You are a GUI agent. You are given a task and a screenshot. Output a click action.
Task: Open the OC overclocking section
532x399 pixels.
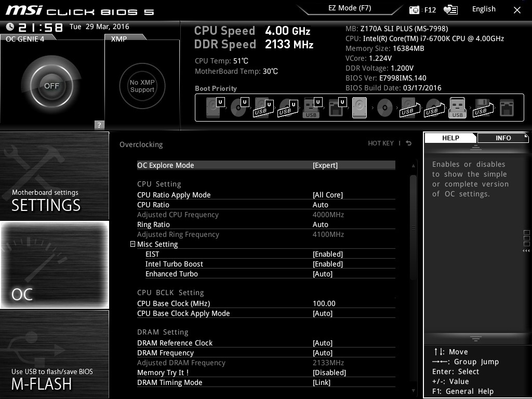(54, 264)
